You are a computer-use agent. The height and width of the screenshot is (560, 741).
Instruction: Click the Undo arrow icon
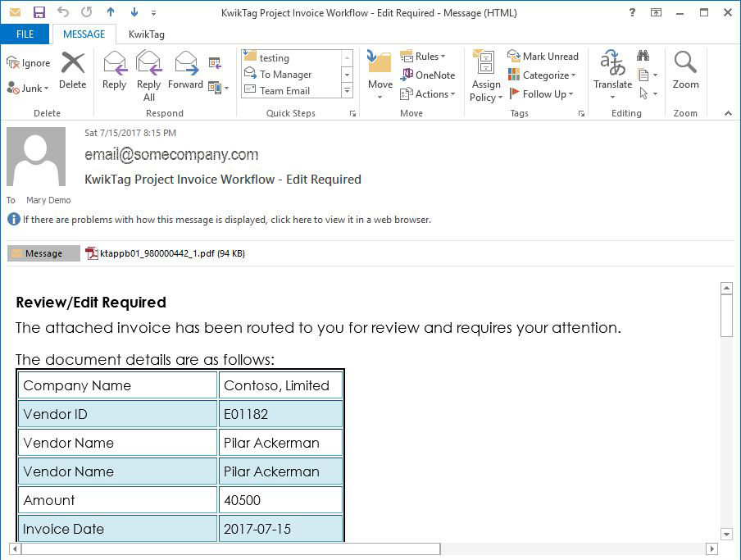(63, 12)
